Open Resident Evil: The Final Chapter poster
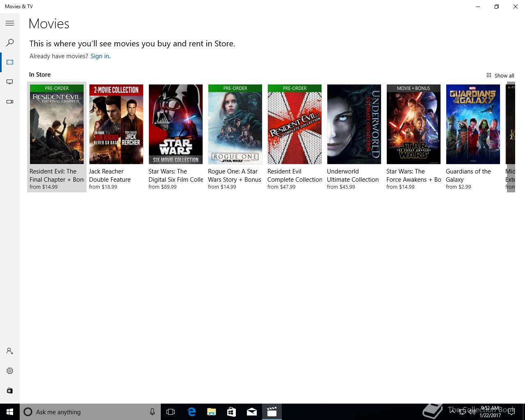525x420 pixels. pyautogui.click(x=57, y=124)
